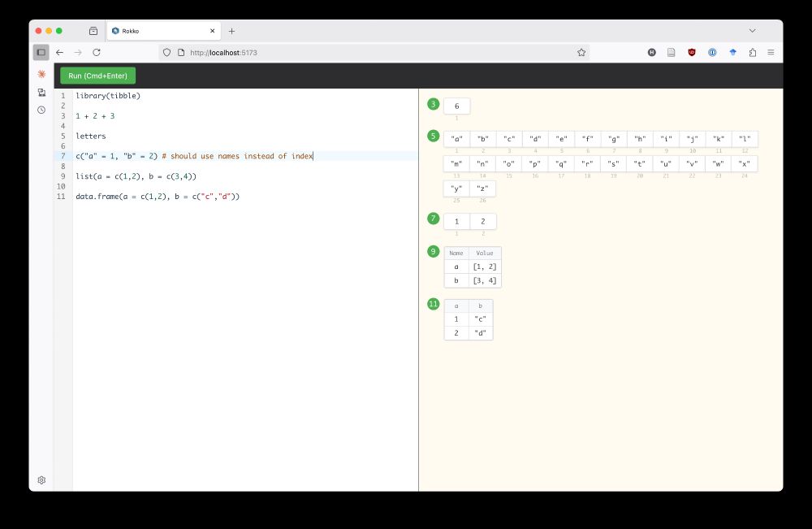Viewport: 812px width, 529px height.
Task: Click line number 7 in gutter
Action: point(63,156)
